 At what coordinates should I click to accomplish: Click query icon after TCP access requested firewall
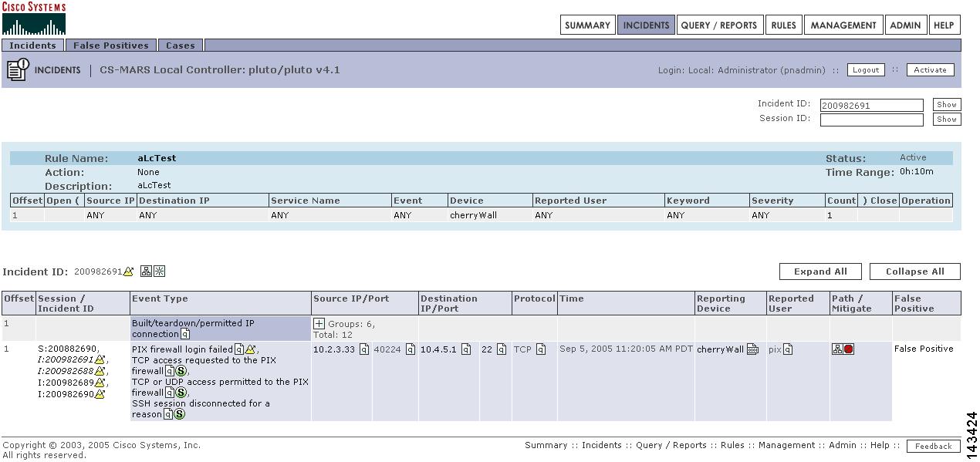pyautogui.click(x=170, y=371)
